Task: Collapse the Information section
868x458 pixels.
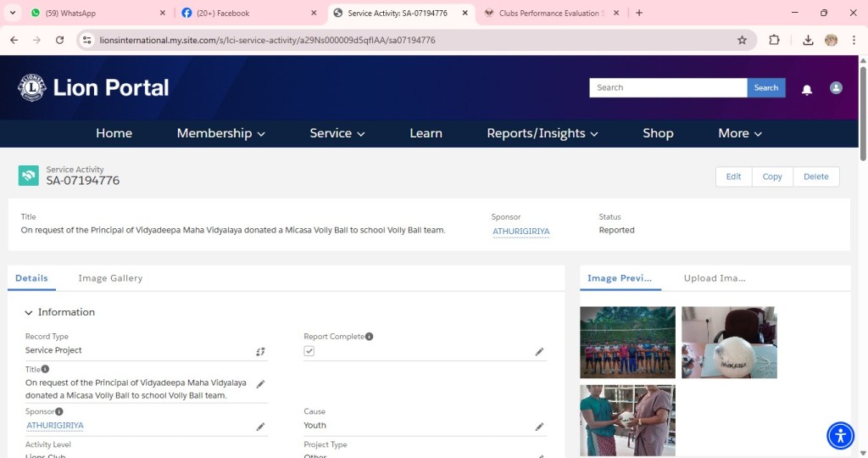Action: [x=28, y=313]
